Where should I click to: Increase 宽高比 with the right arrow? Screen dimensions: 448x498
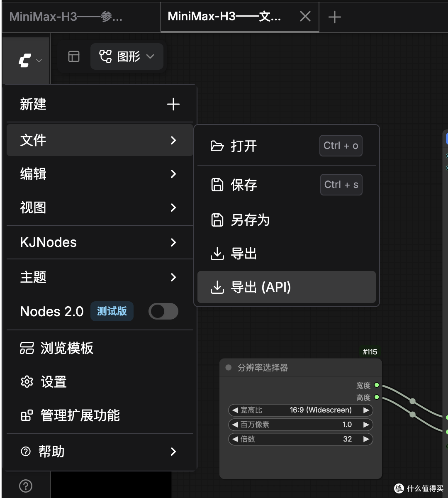(366, 410)
